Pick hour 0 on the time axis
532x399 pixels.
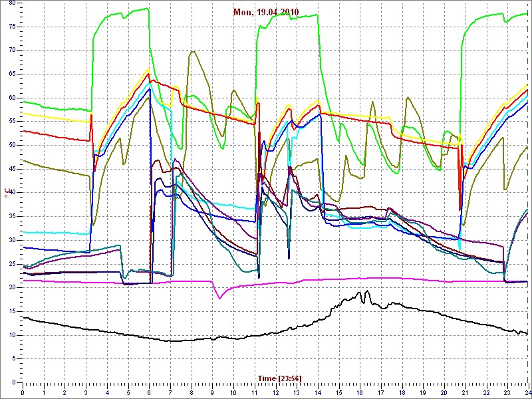tap(23, 392)
